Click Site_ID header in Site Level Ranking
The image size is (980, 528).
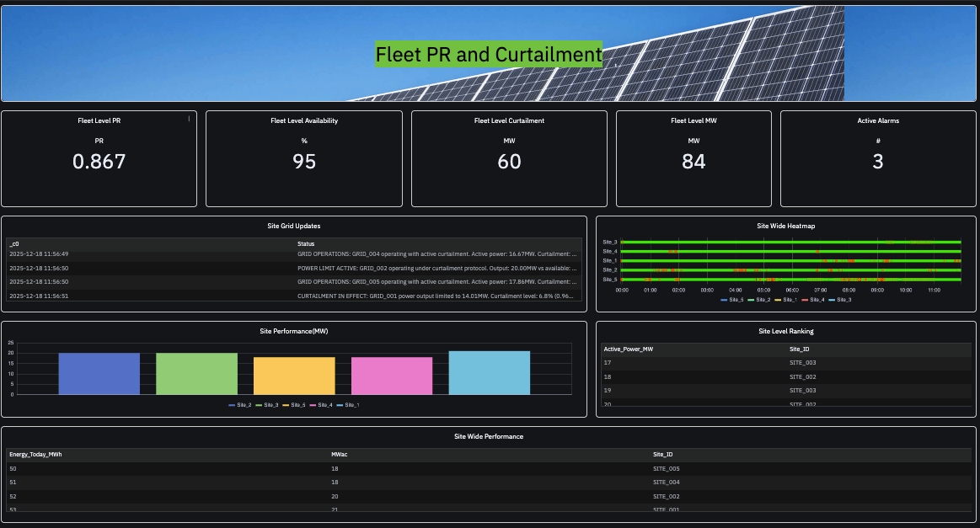pyautogui.click(x=800, y=349)
